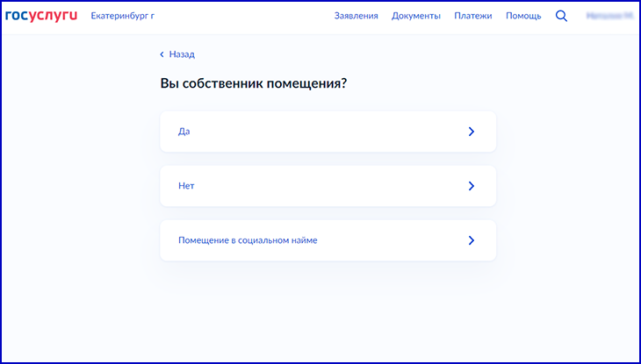
Task: Choose the Да answer option
Action: tap(328, 132)
